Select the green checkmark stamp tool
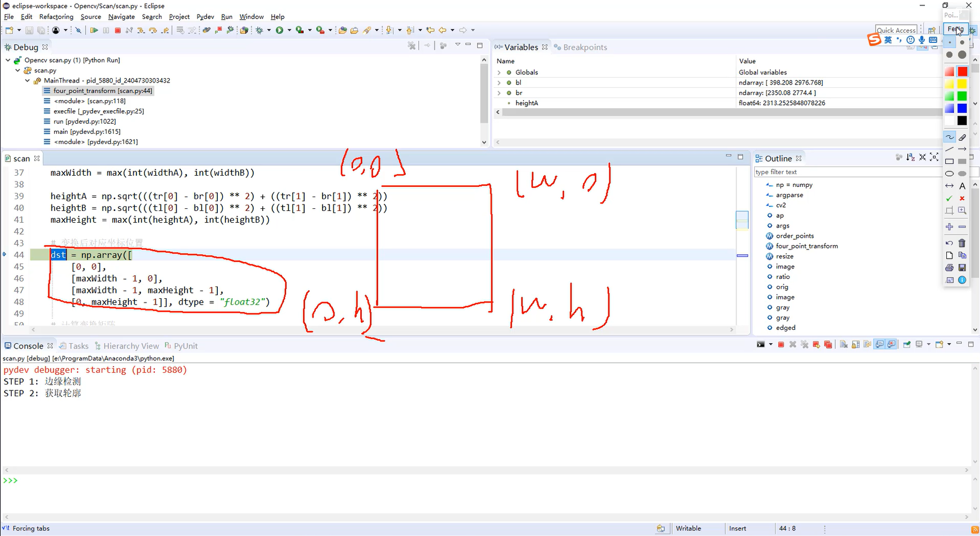The image size is (980, 536). coord(949,198)
